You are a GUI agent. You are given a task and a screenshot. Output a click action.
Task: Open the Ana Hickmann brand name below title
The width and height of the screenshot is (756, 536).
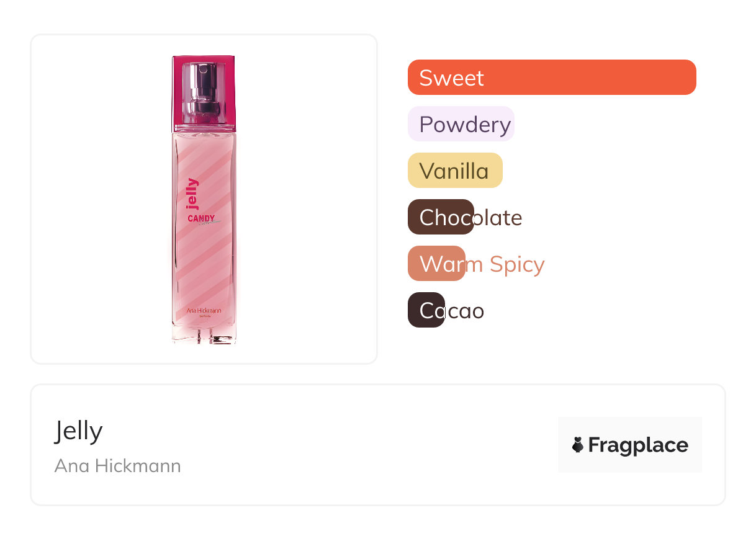pos(117,466)
